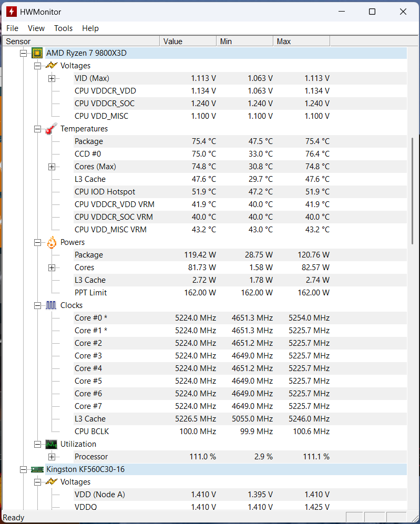This screenshot has width=420, height=524.
Task: Open the Tools menu
Action: click(63, 28)
